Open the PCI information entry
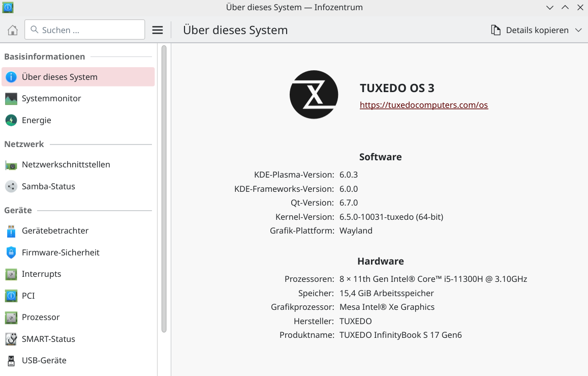 click(x=78, y=296)
